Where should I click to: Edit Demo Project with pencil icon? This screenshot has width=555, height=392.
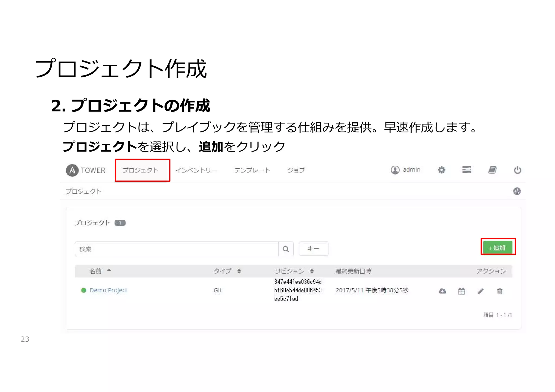point(480,291)
